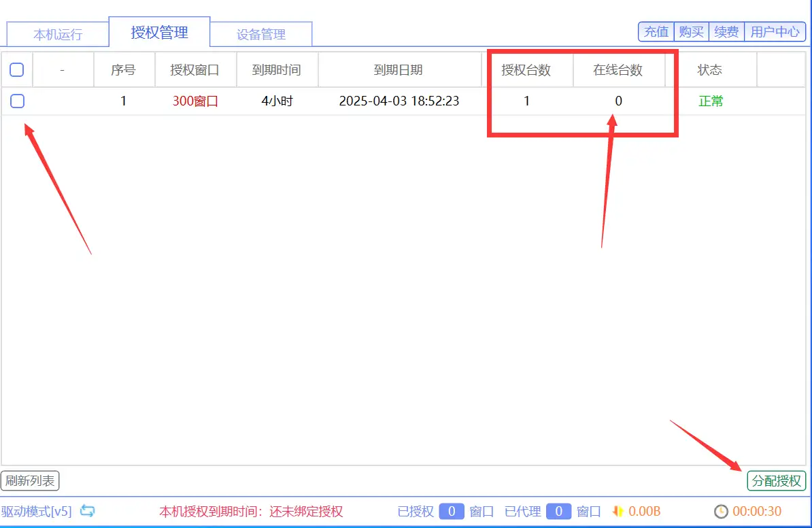Click the 已授权 window count badge

(x=451, y=511)
